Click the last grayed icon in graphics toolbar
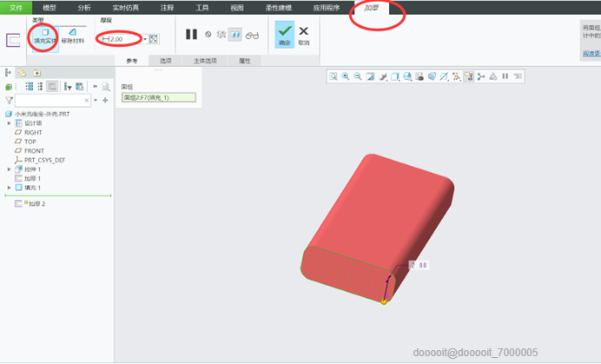This screenshot has width=601, height=364. (518, 76)
